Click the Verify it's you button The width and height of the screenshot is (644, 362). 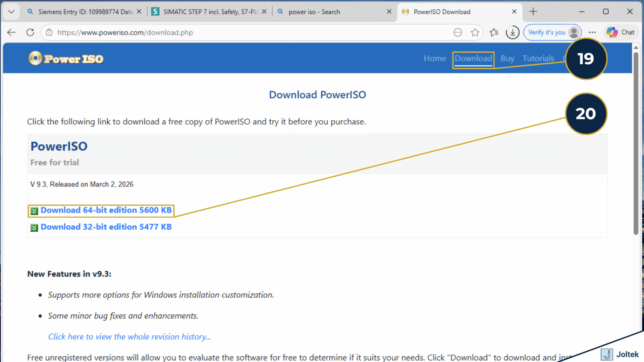[552, 32]
